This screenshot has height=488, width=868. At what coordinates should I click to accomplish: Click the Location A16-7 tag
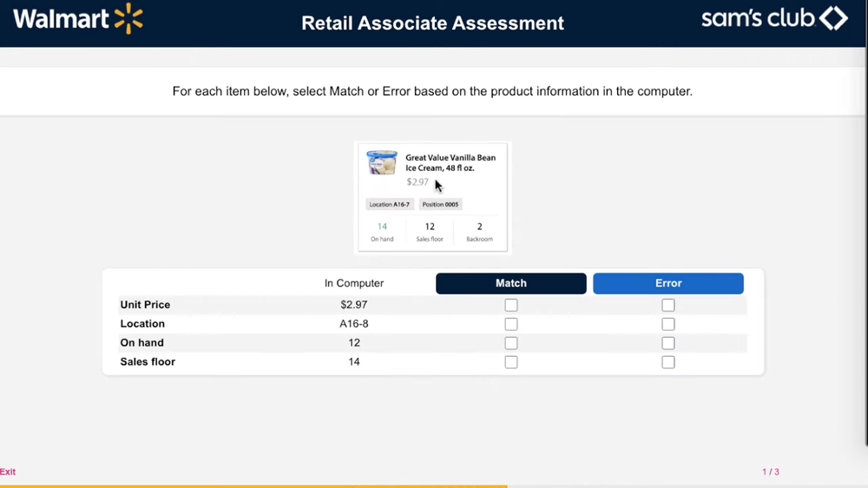tap(389, 205)
